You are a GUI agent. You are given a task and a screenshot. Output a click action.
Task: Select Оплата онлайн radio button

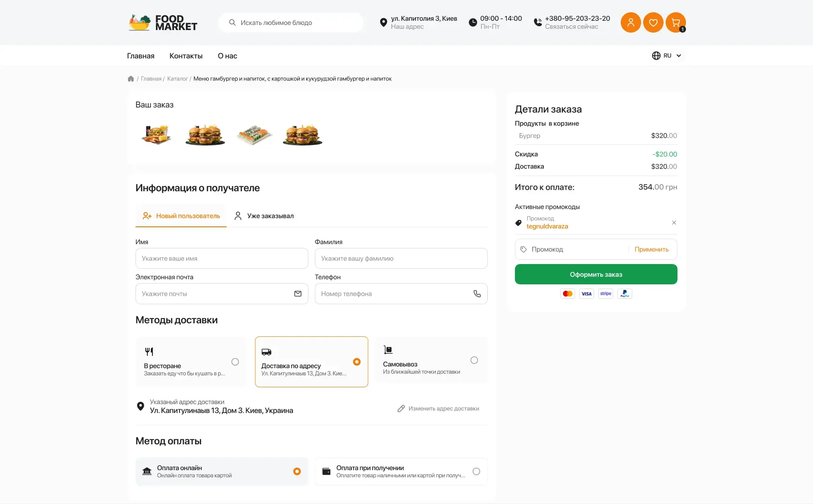pyautogui.click(x=297, y=471)
